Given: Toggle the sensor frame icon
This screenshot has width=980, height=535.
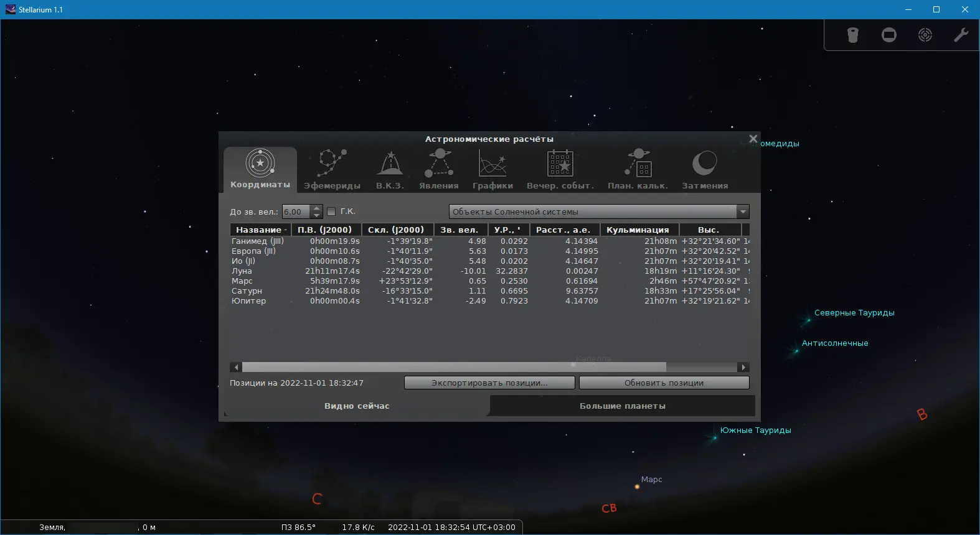Looking at the screenshot, I should click(x=889, y=35).
